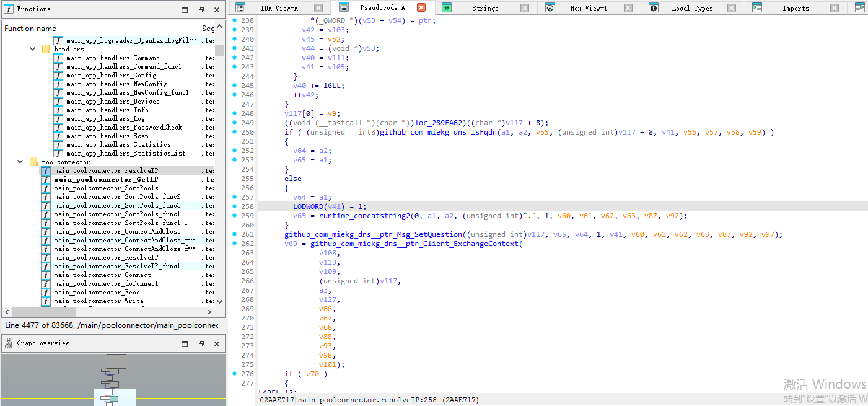Select the poolconnector folder icon
The height and width of the screenshot is (406, 868).
[33, 162]
